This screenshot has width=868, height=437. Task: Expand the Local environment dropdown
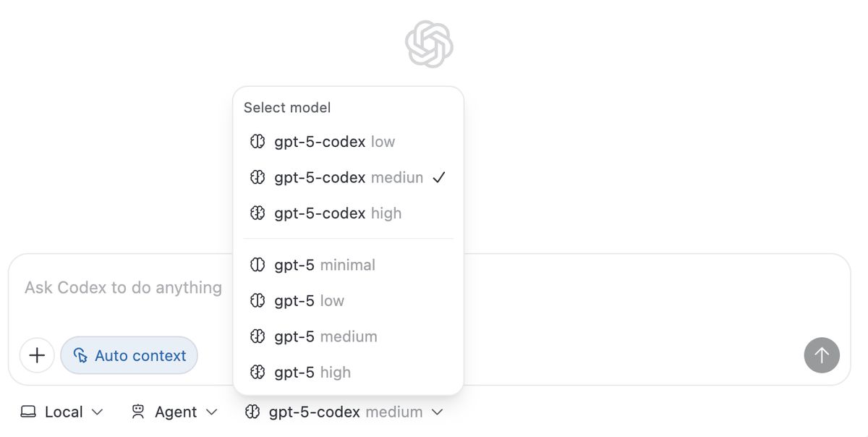pyautogui.click(x=63, y=412)
